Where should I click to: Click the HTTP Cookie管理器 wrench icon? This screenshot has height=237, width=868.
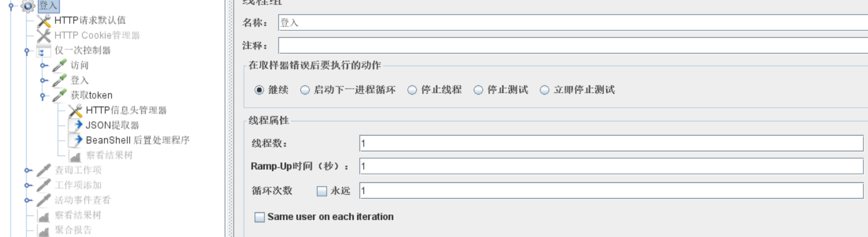point(44,36)
